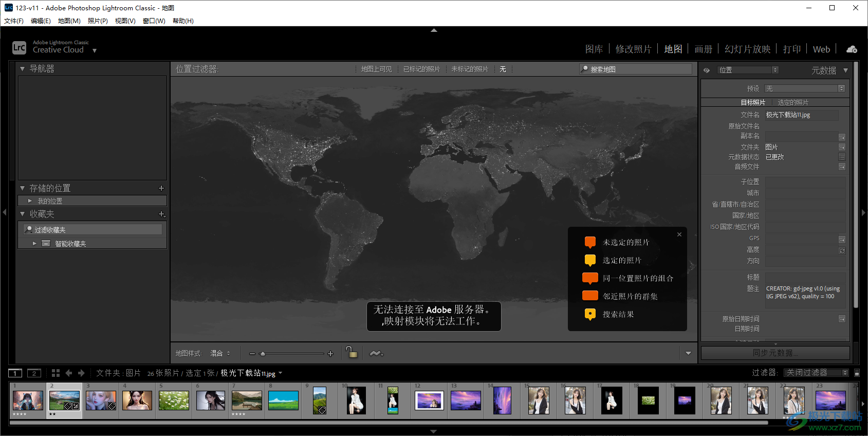
Task: Open the 视图(V) menu
Action: 125,21
